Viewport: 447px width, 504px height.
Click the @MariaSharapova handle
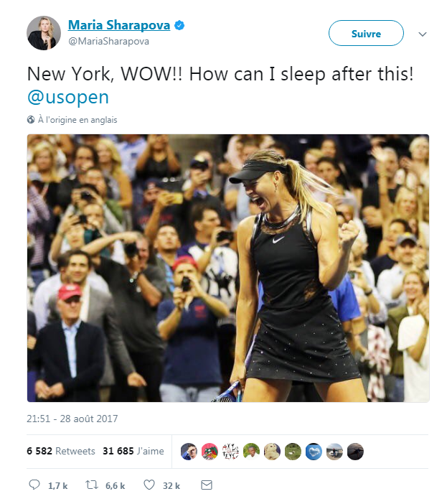point(108,42)
